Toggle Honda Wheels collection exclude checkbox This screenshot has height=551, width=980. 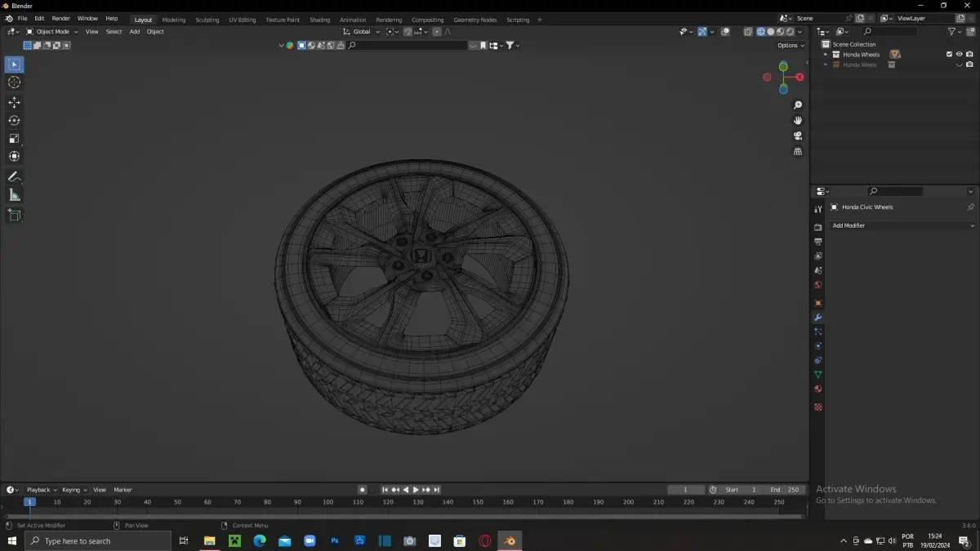coord(949,55)
